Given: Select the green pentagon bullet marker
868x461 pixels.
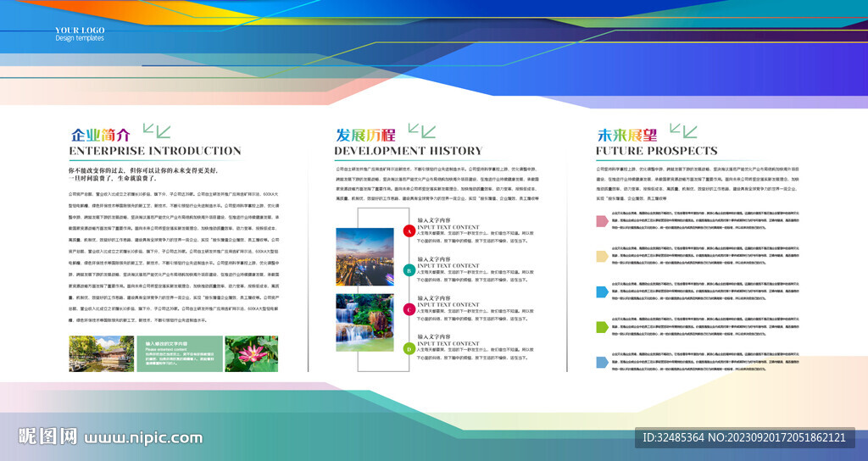Looking at the screenshot, I should click(602, 327).
